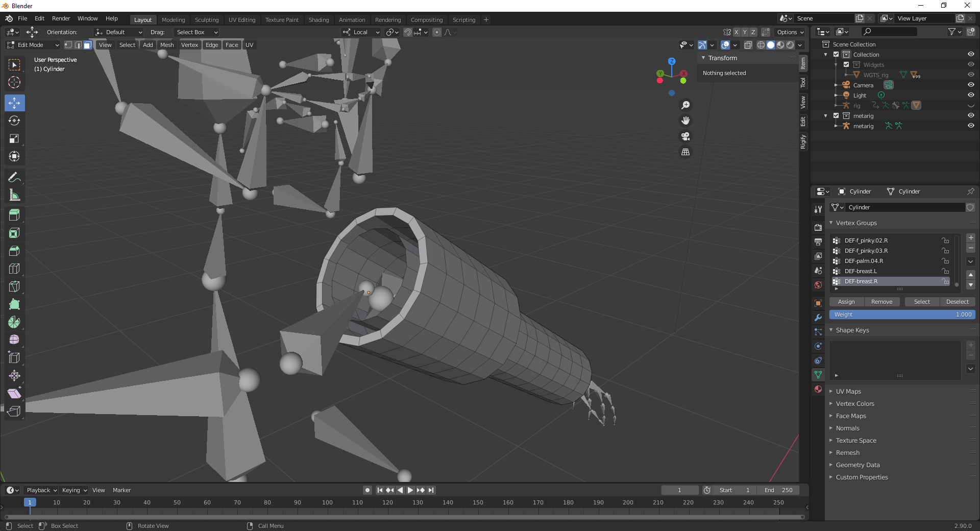980x531 pixels.
Task: Open the Playback dropdown
Action: pyautogui.click(x=41, y=490)
